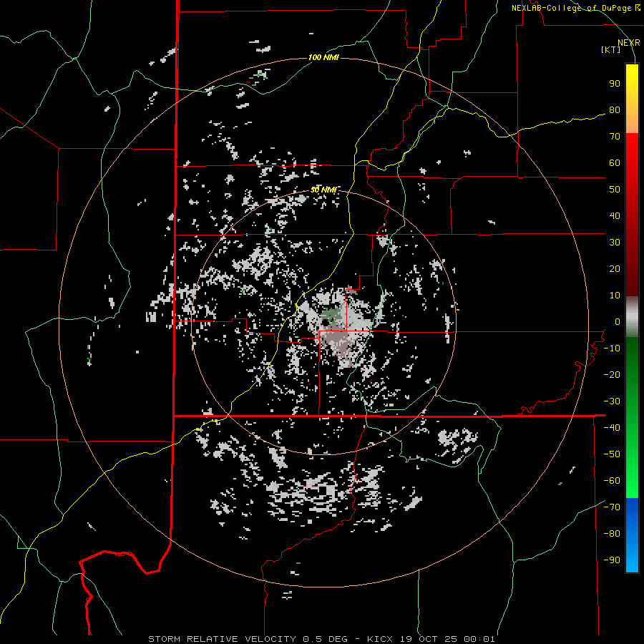Viewport: 644px width, 644px height.
Task: Click the -80 scale label
Action: coord(612,534)
